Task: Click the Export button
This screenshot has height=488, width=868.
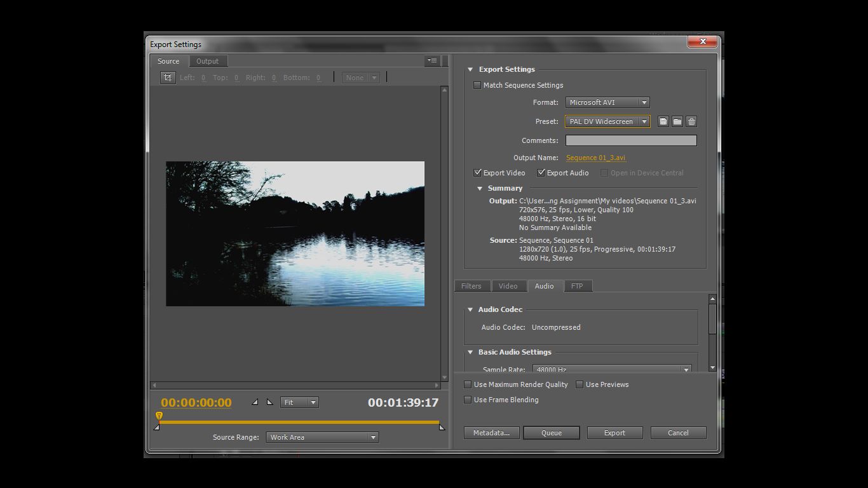Action: pos(614,433)
